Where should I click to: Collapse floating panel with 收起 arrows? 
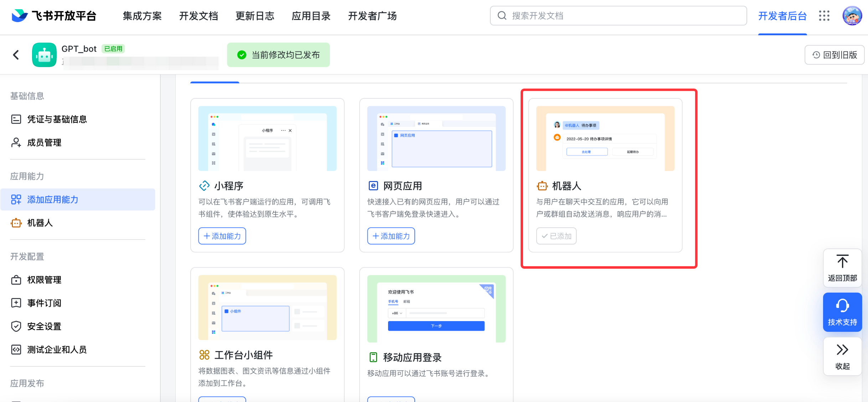[842, 356]
